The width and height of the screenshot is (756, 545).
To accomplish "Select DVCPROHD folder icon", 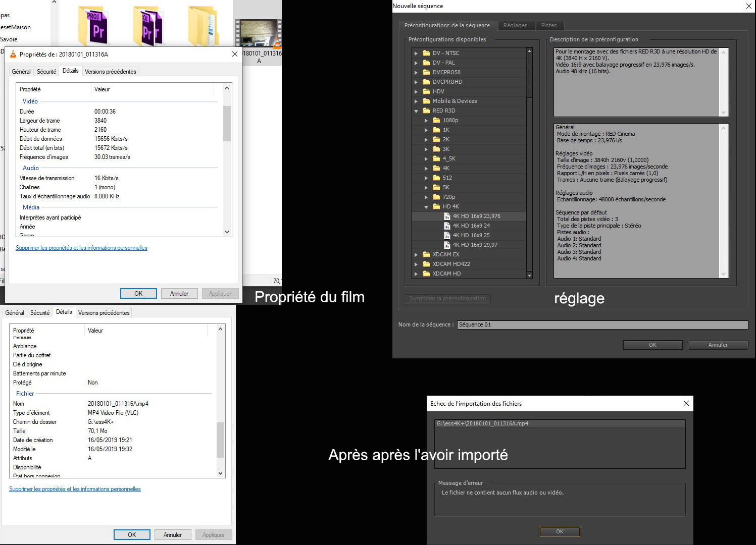I will pyautogui.click(x=426, y=82).
